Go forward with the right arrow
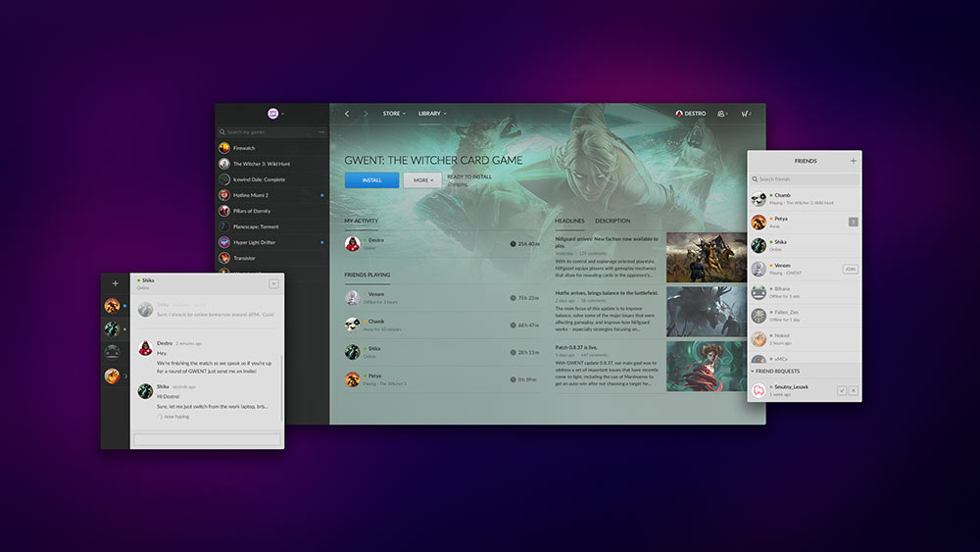This screenshot has width=980, height=552. point(366,114)
